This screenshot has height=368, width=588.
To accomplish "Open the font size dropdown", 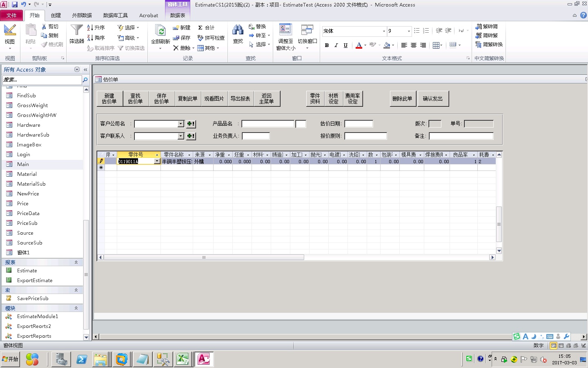I will [x=409, y=31].
